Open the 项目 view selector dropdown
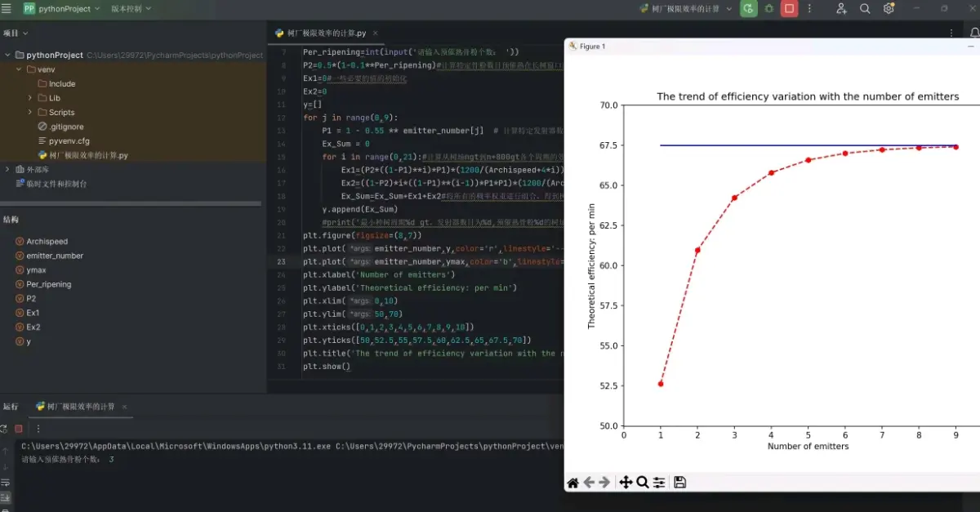This screenshot has height=512, width=980. pyautogui.click(x=16, y=33)
